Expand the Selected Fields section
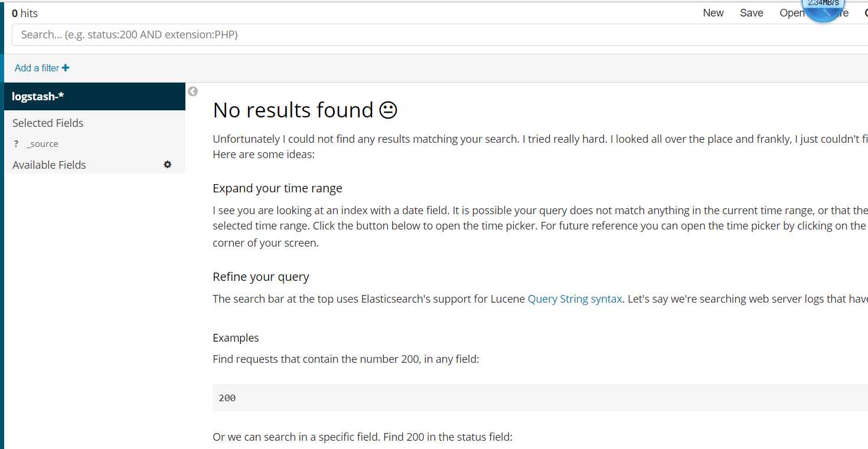Screen dimensions: 868x449 pyautogui.click(x=48, y=123)
